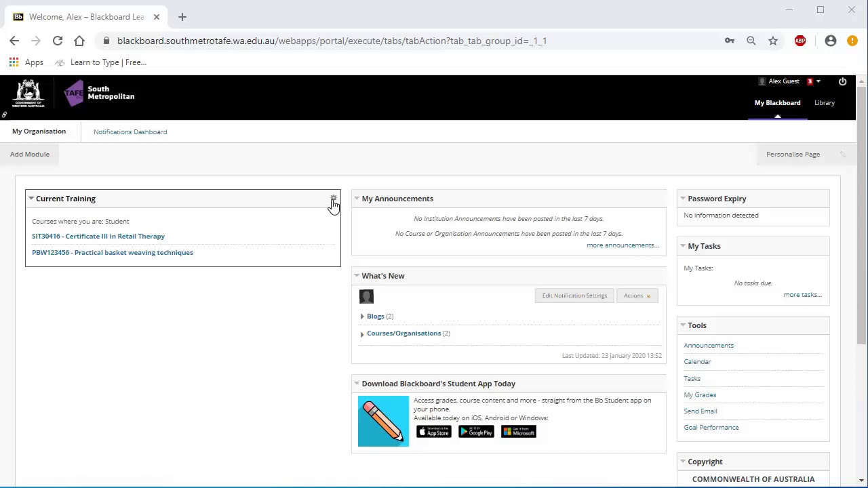
Task: Click the Google Play download badge
Action: [476, 432]
